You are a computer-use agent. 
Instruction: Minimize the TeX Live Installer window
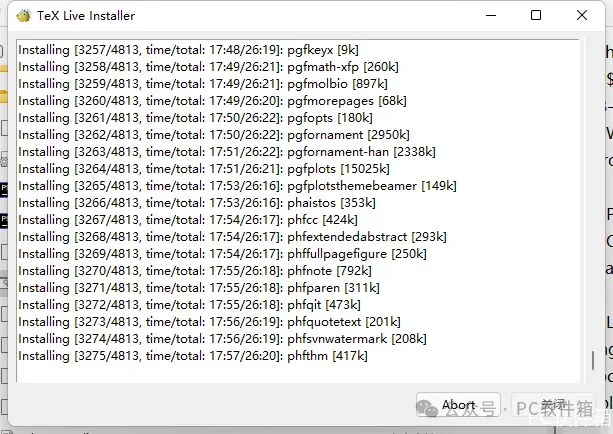[x=491, y=15]
